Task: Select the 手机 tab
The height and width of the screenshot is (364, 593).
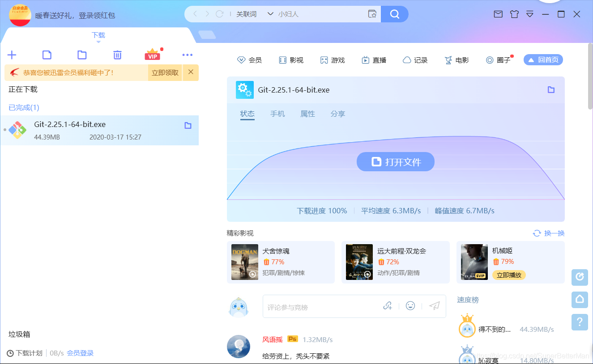Action: [277, 114]
